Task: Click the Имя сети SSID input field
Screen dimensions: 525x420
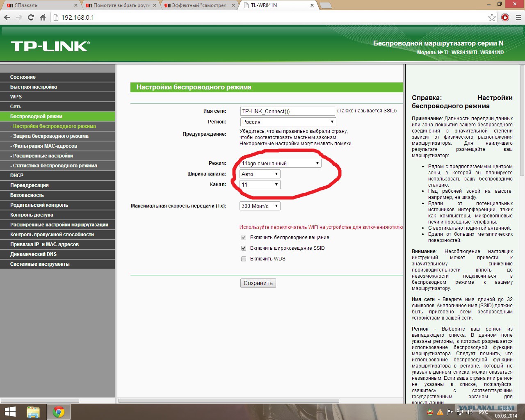Action: (288, 111)
